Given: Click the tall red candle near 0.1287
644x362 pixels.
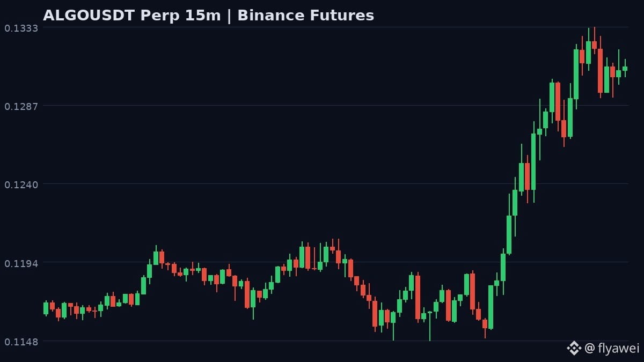Looking at the screenshot, I should tap(558, 101).
